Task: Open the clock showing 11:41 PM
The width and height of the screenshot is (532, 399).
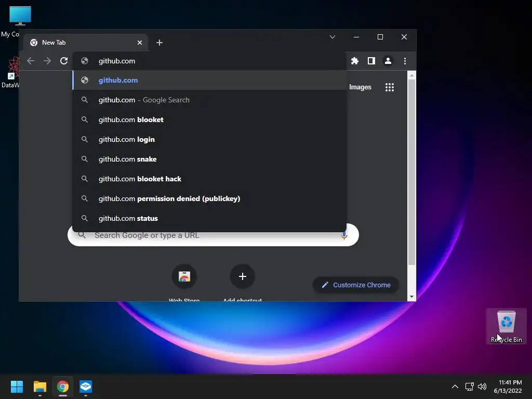Action: coord(508,387)
